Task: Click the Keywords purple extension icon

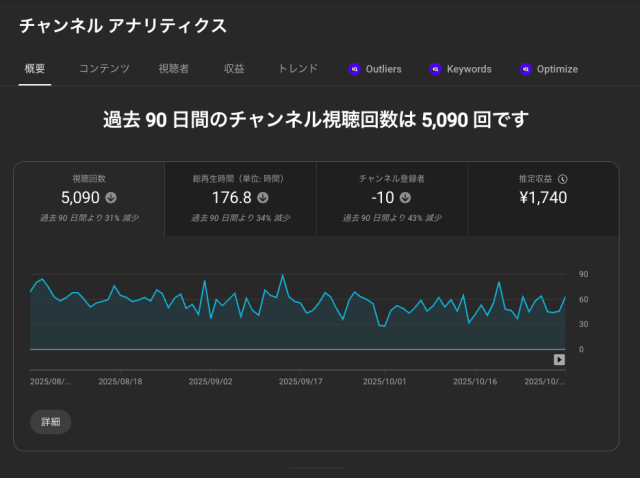Action: point(435,69)
